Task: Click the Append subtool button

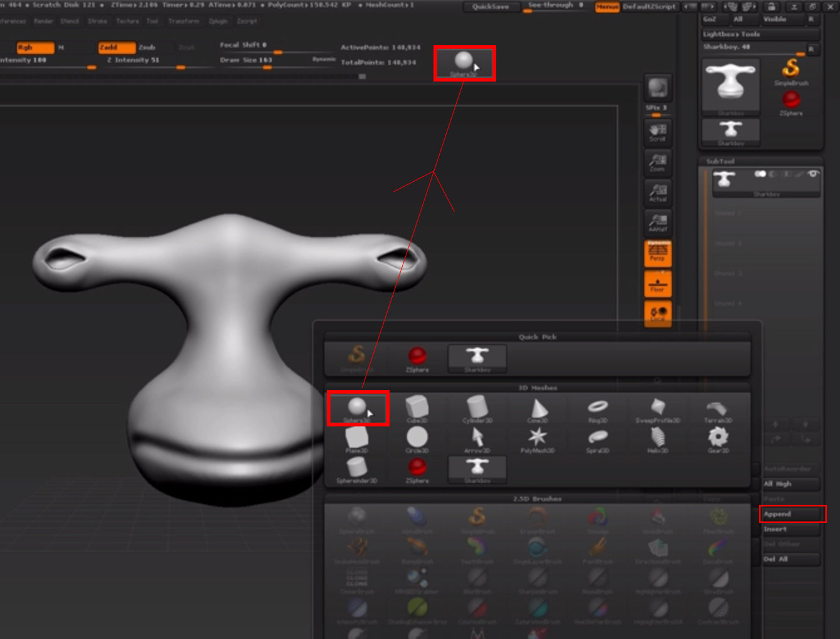Action: coord(790,514)
